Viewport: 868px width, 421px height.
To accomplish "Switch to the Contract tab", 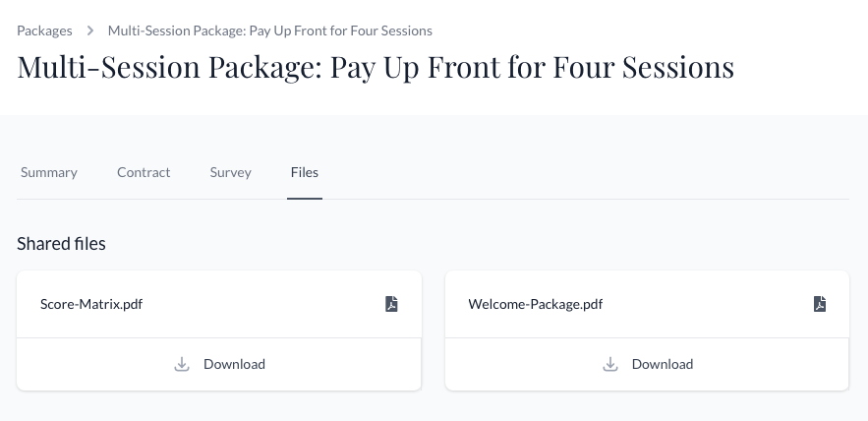I will coord(144,172).
